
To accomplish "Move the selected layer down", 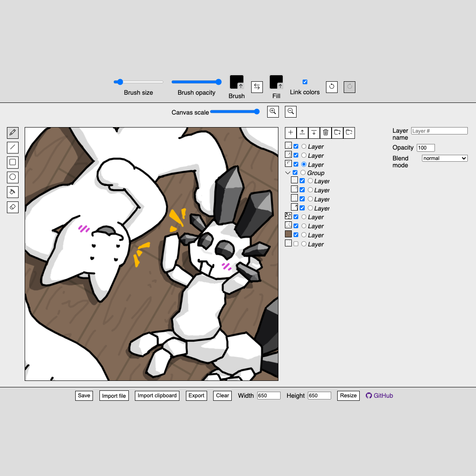I will [x=314, y=133].
